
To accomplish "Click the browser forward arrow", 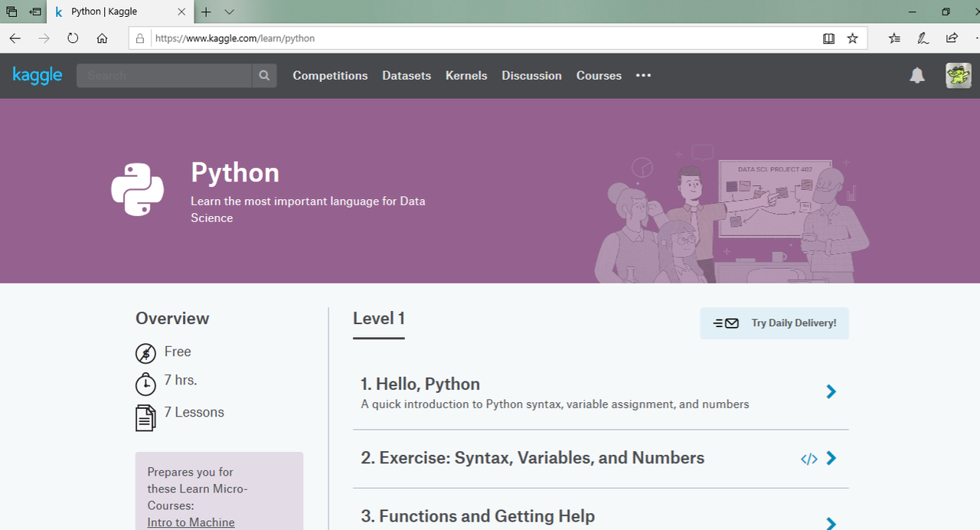I will pyautogui.click(x=44, y=38).
